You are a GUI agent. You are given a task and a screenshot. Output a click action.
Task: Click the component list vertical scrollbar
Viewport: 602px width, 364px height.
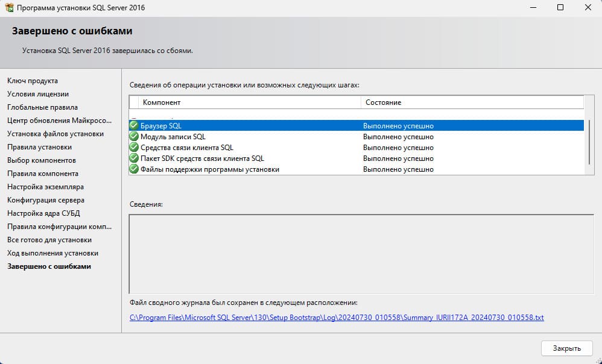(589, 142)
